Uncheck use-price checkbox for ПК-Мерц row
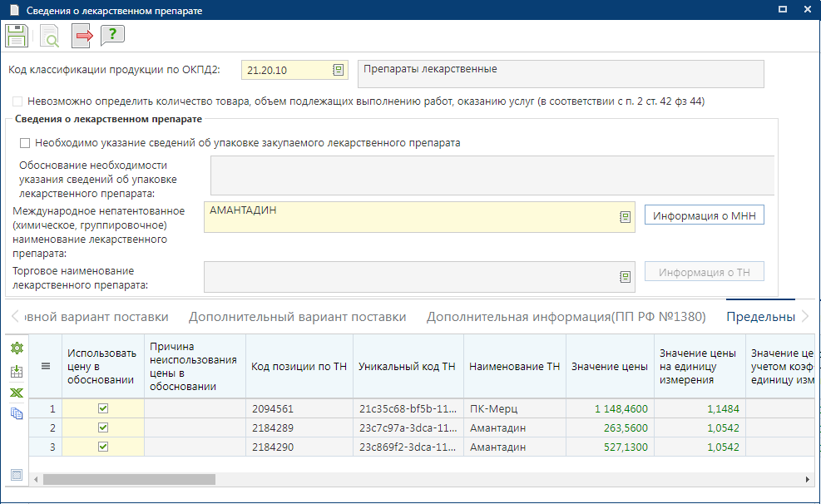821x504 pixels. click(103, 408)
